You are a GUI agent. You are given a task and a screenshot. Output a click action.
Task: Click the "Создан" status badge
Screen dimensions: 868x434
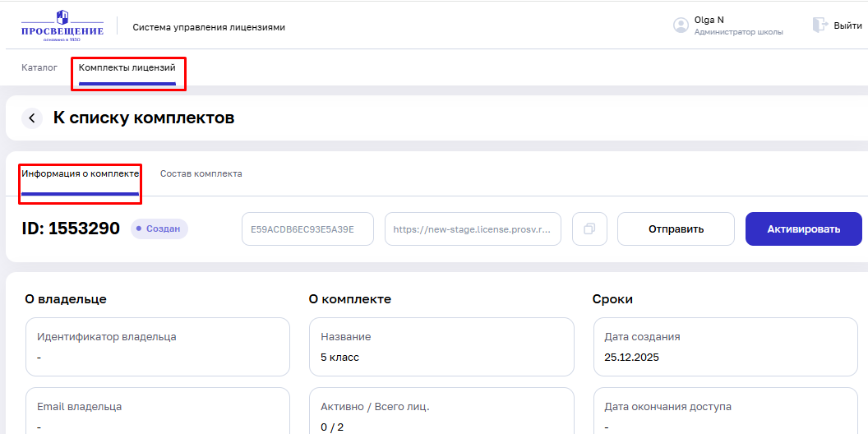[x=159, y=229]
